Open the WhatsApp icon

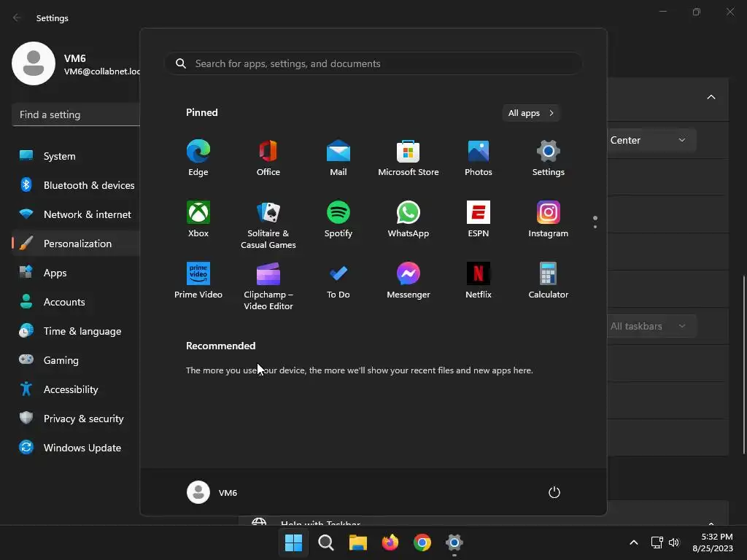409,219
